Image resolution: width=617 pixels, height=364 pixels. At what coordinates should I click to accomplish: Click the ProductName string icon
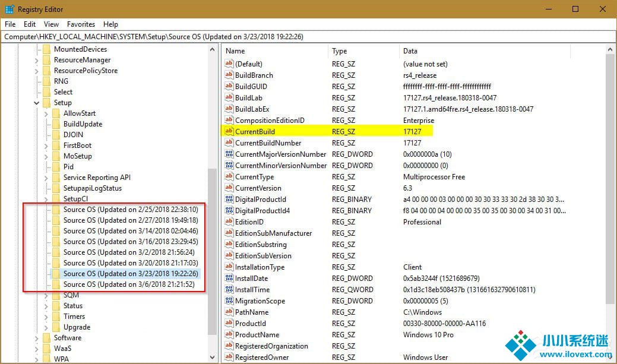(x=229, y=334)
